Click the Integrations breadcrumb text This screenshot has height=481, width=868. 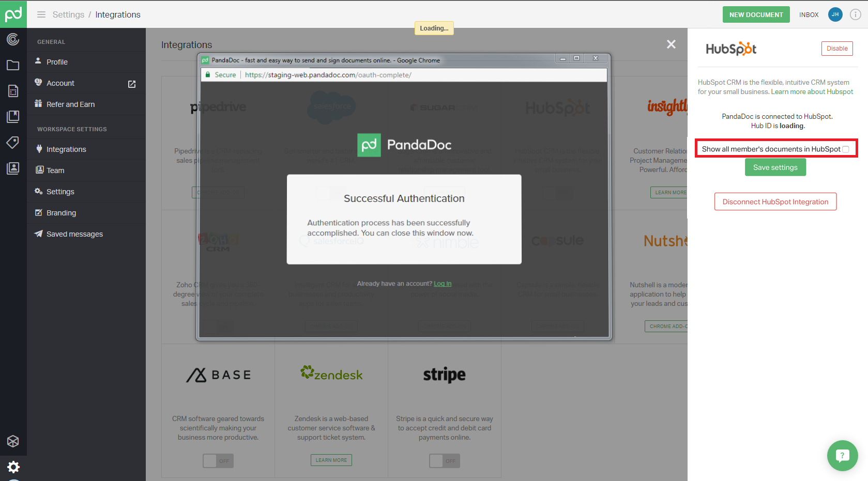[x=118, y=14]
